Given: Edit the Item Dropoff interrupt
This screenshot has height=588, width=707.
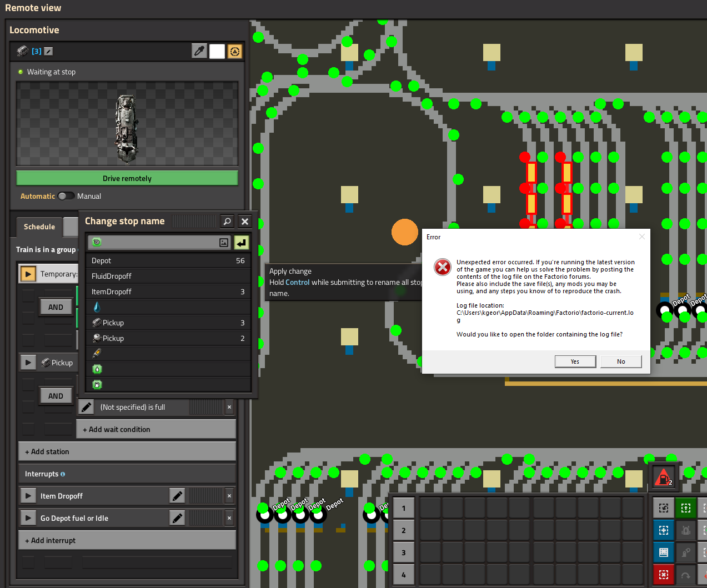Looking at the screenshot, I should point(177,496).
